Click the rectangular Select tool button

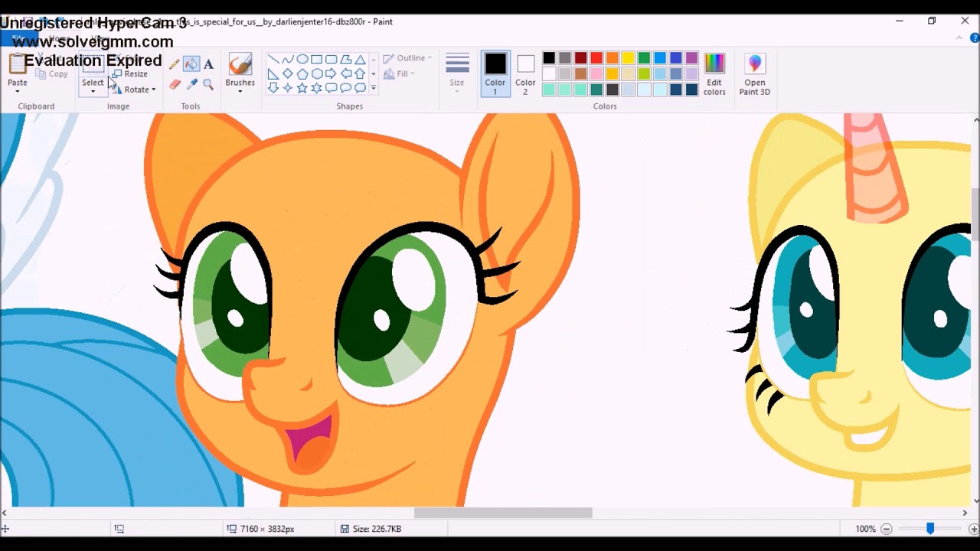coord(93,64)
